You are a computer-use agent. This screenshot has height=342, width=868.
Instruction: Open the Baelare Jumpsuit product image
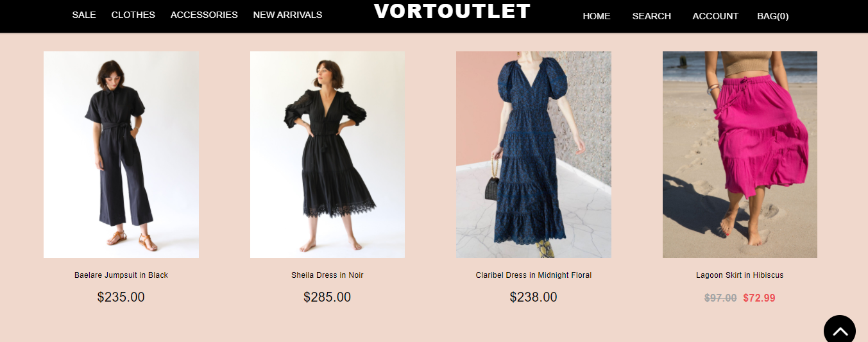(x=121, y=155)
